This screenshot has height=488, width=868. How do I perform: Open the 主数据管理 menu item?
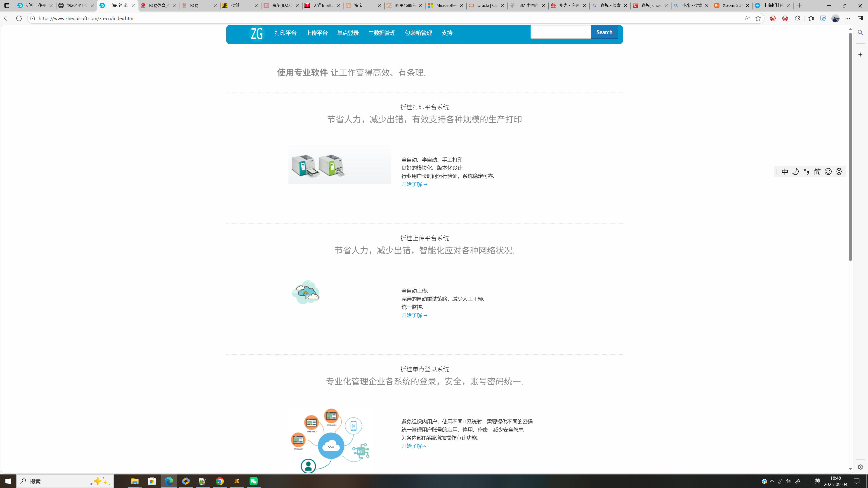coord(382,33)
